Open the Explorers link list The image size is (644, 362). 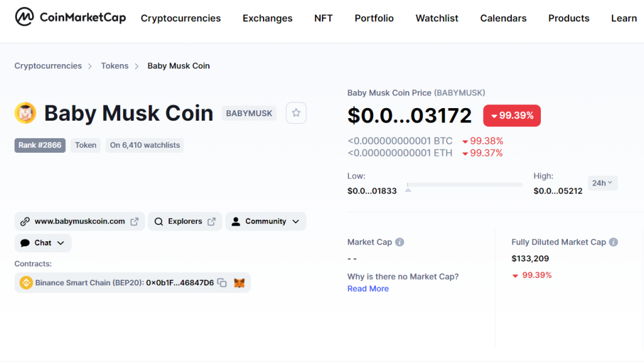tap(185, 221)
